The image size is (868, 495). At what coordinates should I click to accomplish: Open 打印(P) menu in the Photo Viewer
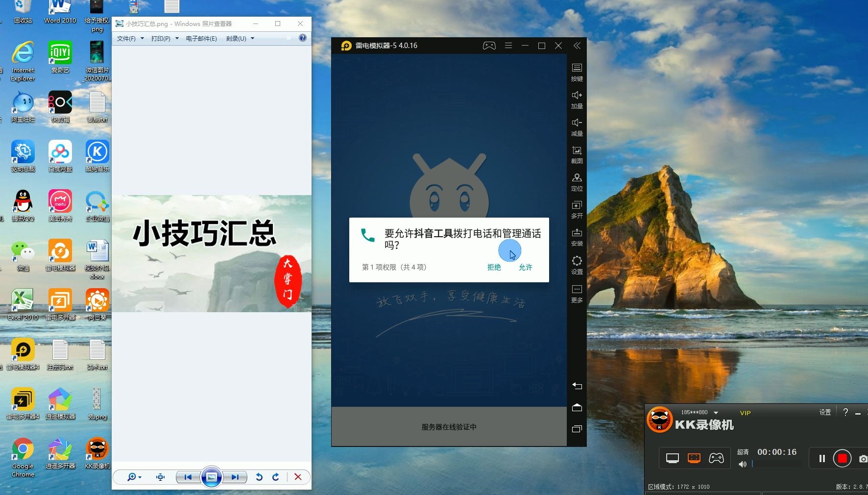165,38
